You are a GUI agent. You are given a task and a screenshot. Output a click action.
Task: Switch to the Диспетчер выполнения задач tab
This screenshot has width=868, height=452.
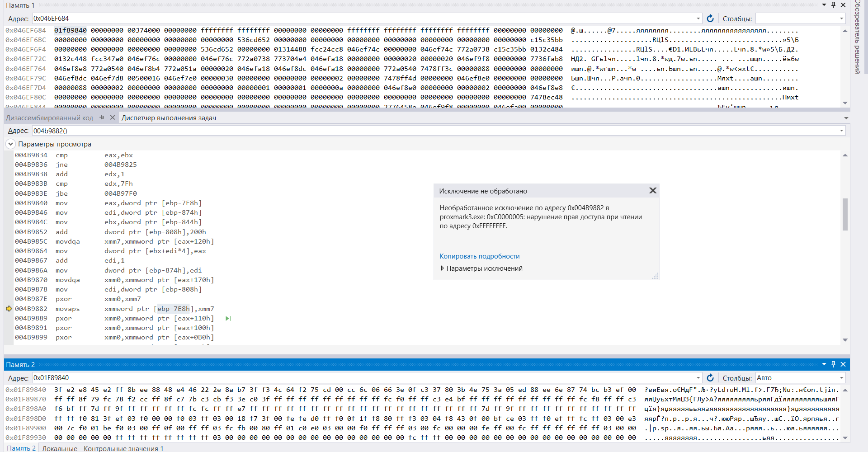click(x=168, y=118)
